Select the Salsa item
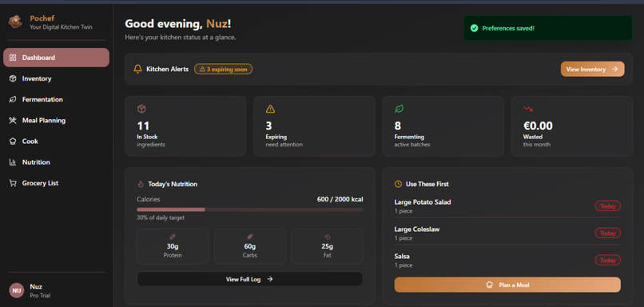The image size is (644, 307). coord(507,260)
